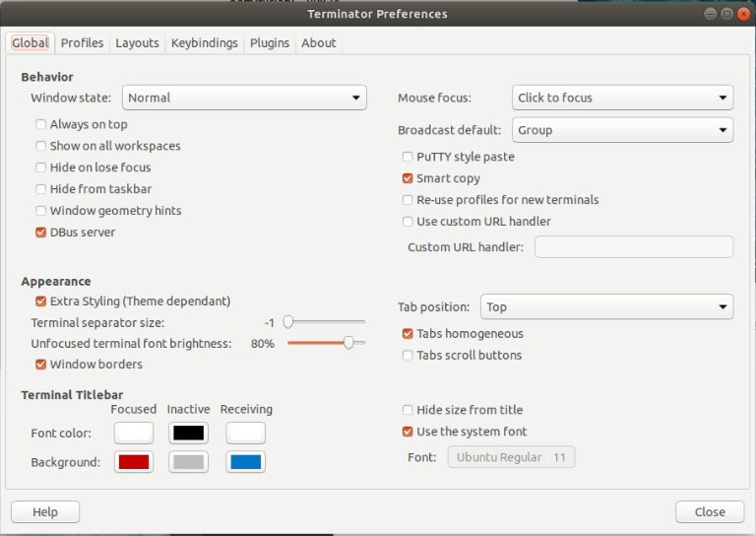Open the Tab position dropdown
This screenshot has width=756, height=536.
coord(606,306)
